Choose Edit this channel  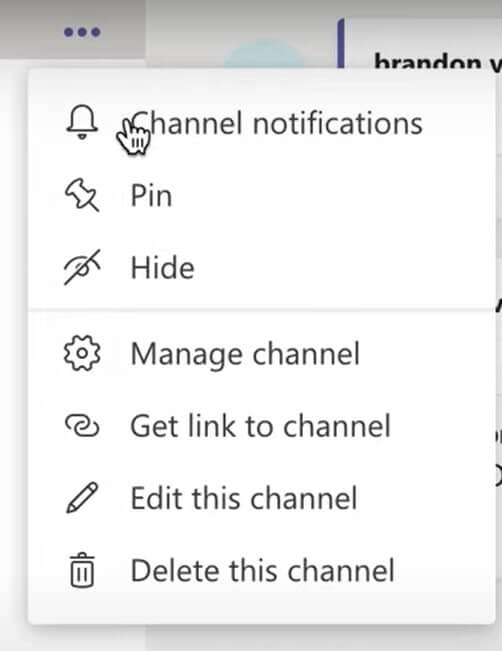click(262, 498)
